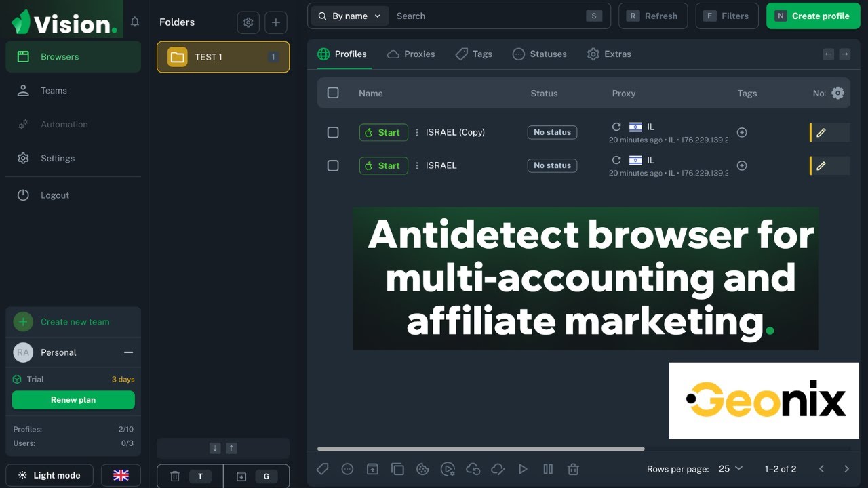Go to next page of profiles
This screenshot has width=868, height=488.
pos(846,469)
